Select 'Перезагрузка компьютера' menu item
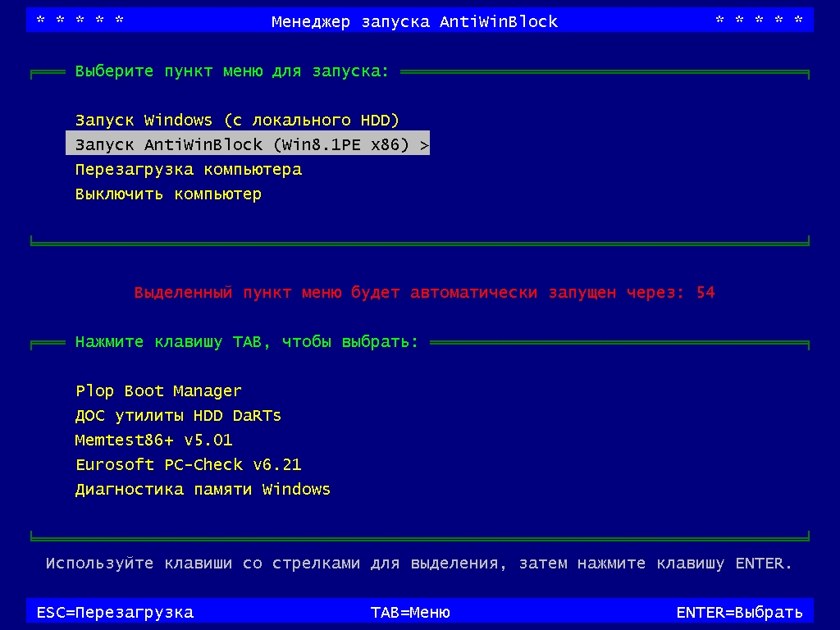840x630 pixels. [x=188, y=170]
